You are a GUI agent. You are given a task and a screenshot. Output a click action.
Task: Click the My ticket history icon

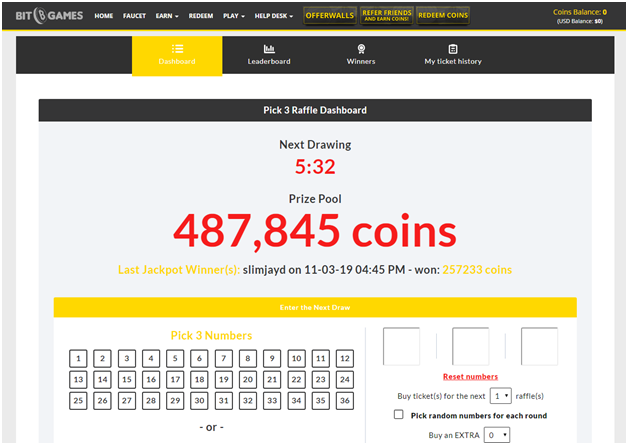tap(453, 49)
